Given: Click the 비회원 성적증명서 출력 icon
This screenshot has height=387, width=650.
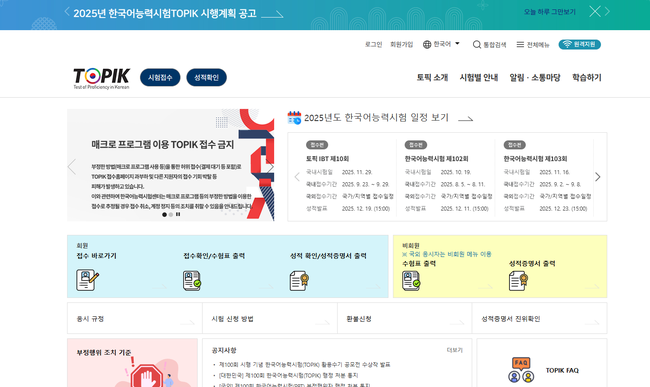Looking at the screenshot, I should point(518,281).
